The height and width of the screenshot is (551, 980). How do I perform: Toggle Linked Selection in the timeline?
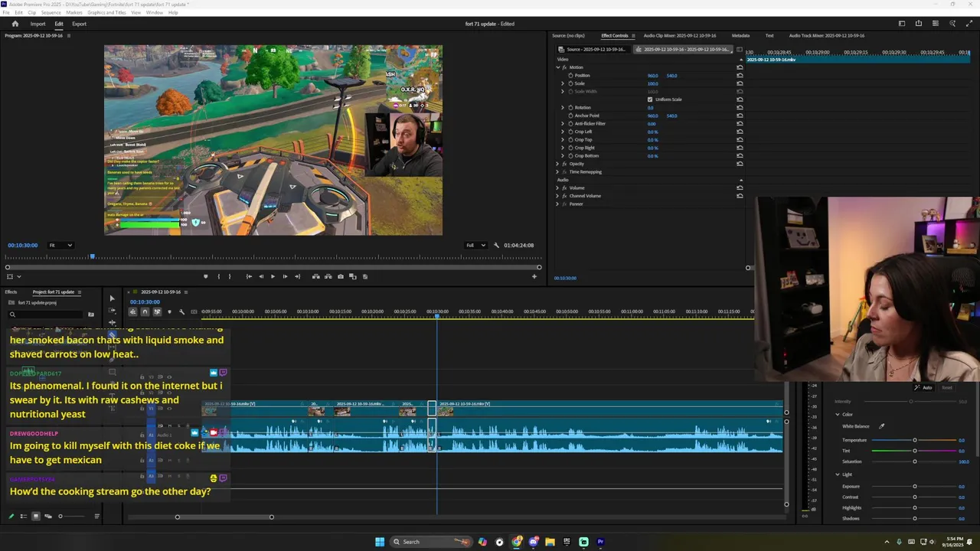click(x=157, y=311)
